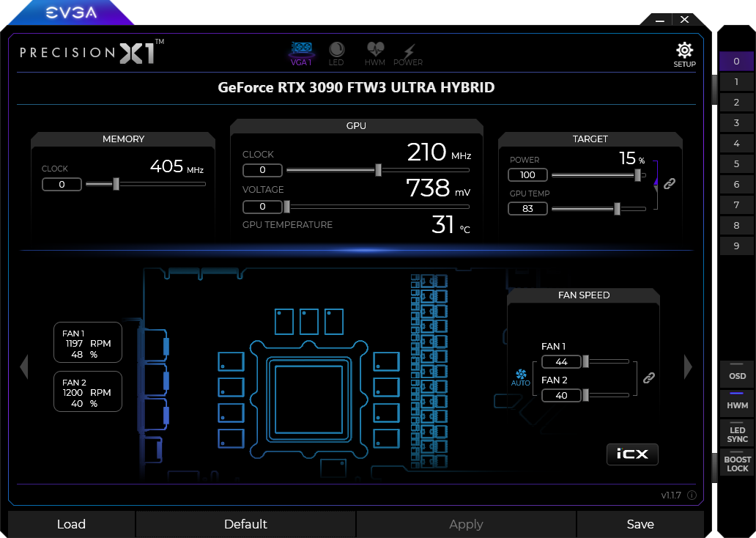Open the POWER tab
This screenshot has height=538, width=756.
[x=408, y=54]
